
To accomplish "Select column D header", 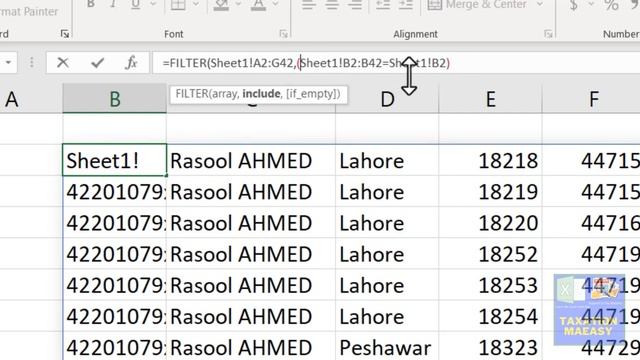I will (x=387, y=99).
